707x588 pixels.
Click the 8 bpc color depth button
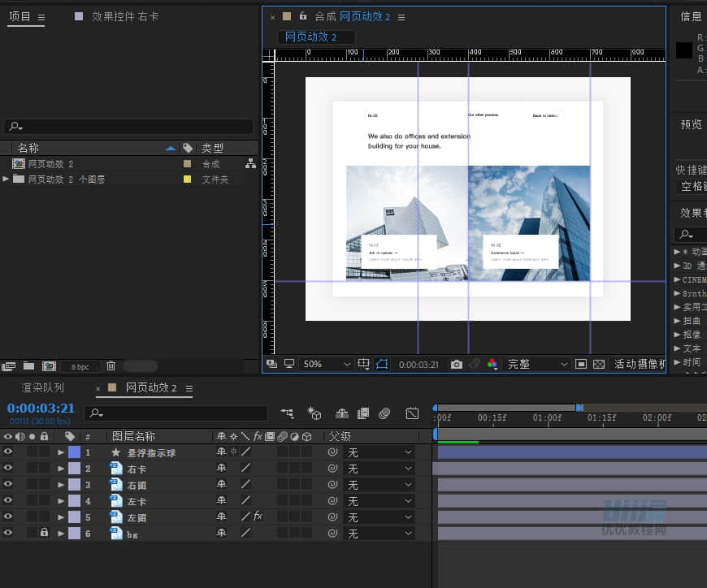80,367
